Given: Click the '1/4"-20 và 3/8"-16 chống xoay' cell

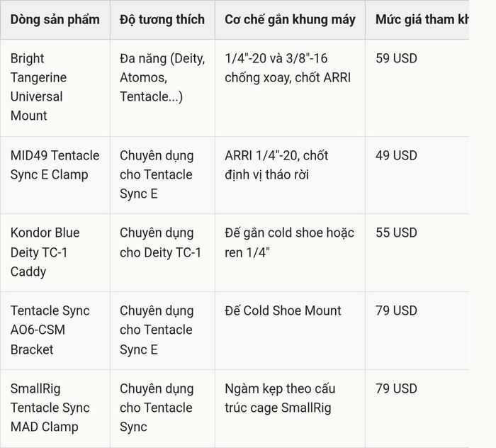Looking at the screenshot, I should (x=290, y=88).
